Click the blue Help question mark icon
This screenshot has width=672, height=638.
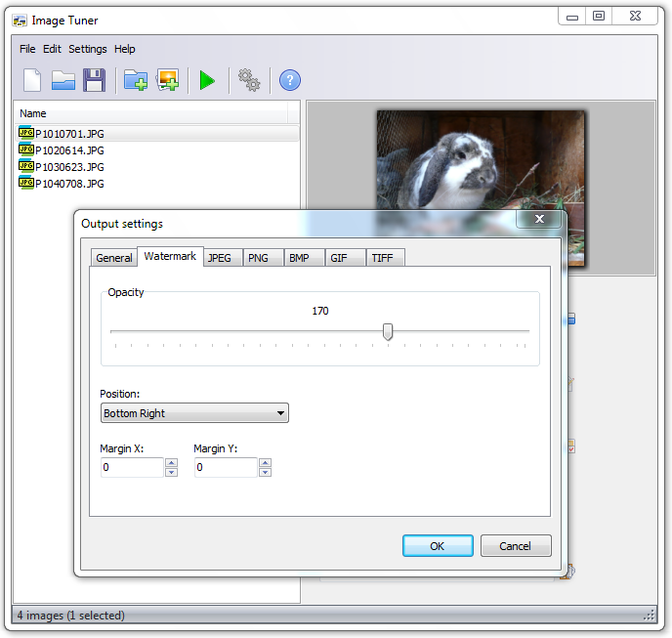coord(290,80)
